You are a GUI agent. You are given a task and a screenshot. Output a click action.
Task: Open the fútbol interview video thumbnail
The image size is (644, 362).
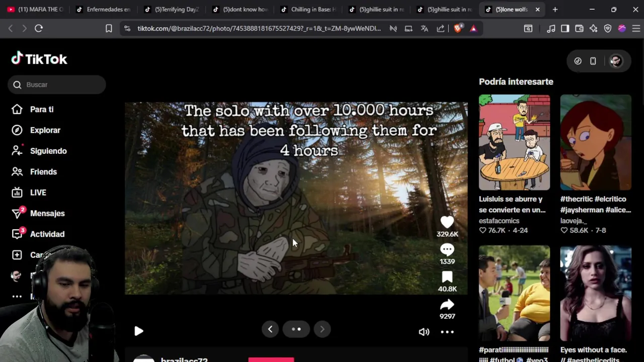coord(514,293)
